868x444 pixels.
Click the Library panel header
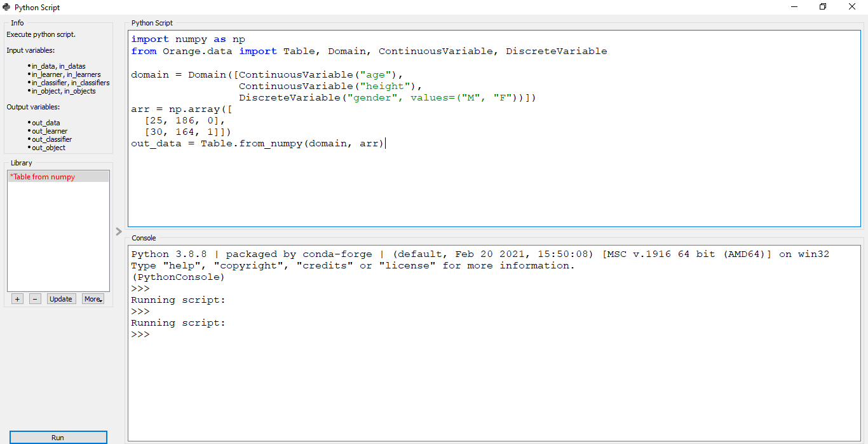click(x=21, y=163)
